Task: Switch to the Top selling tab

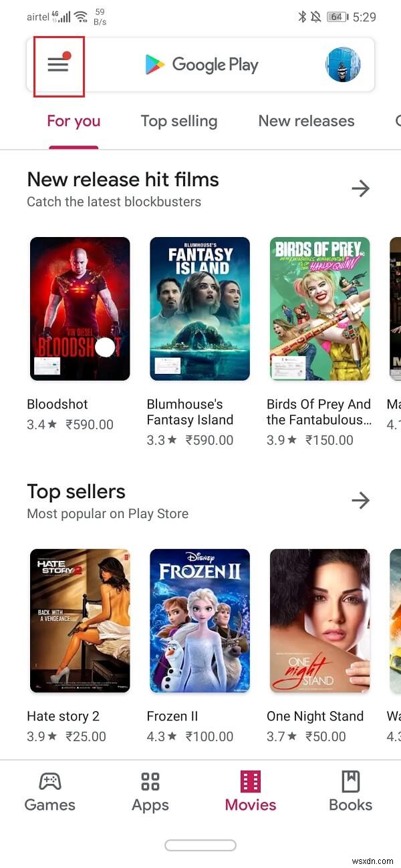Action: pyautogui.click(x=179, y=121)
